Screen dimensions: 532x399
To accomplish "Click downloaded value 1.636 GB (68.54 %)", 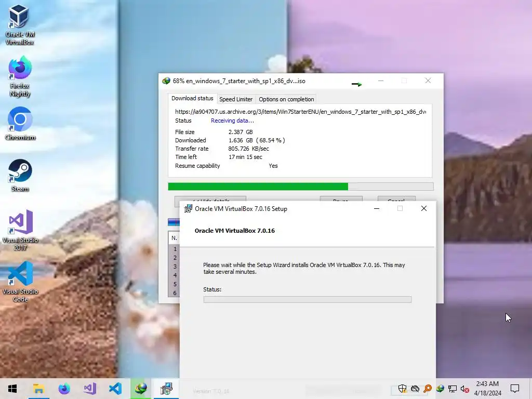I will coord(257,140).
